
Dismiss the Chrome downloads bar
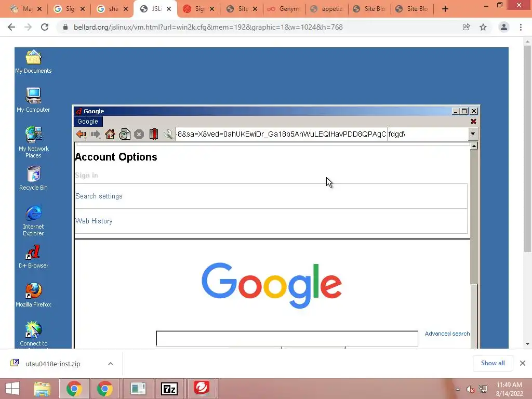pyautogui.click(x=523, y=363)
